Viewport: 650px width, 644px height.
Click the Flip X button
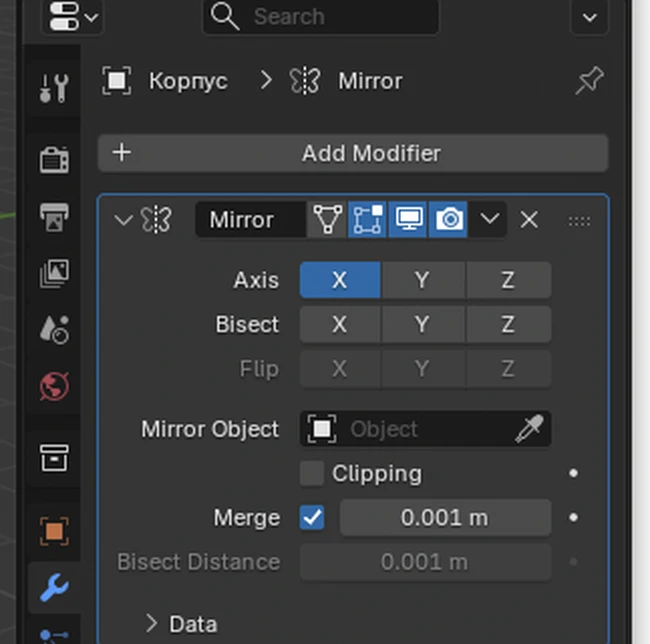(340, 368)
